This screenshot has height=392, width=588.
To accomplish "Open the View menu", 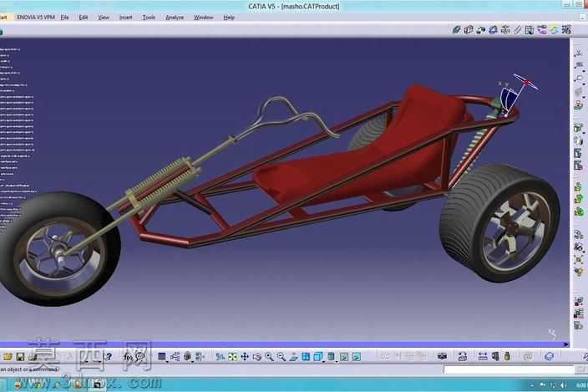I will coord(103,18).
